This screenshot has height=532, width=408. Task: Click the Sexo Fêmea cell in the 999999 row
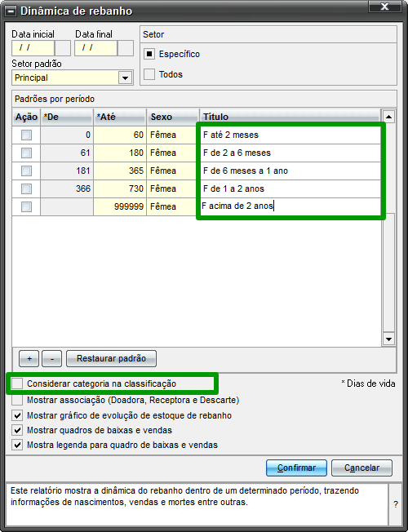point(173,207)
